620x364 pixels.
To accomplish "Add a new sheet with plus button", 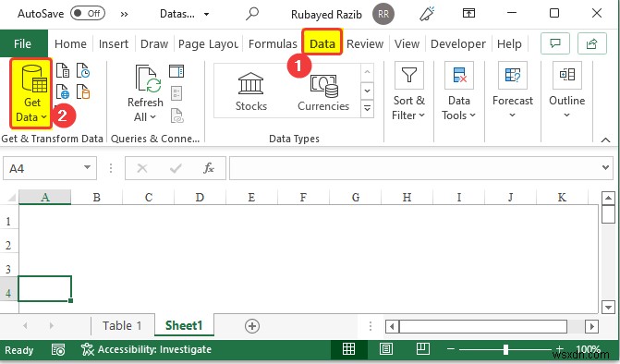I will tap(252, 326).
